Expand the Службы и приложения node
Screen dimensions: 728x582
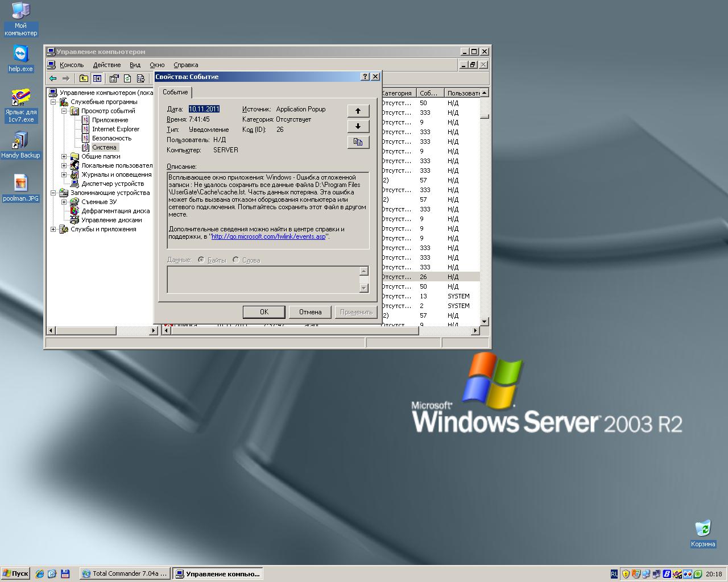(x=53, y=230)
